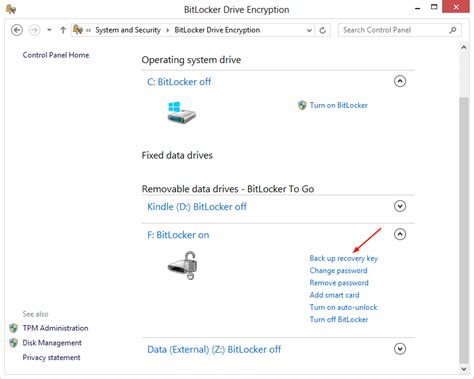Change password for F: drive
The height and width of the screenshot is (379, 474).
point(338,271)
